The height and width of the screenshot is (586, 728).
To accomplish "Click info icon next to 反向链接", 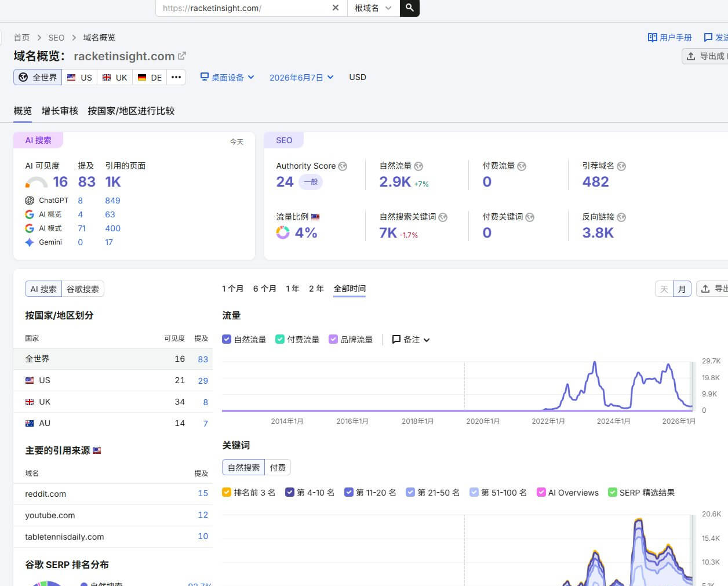I will [x=621, y=217].
